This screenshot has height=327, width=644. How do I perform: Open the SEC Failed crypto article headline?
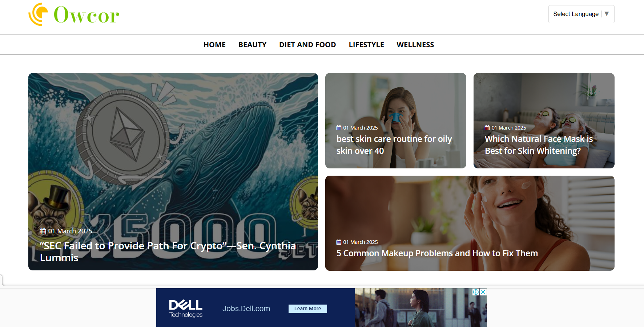(168, 252)
